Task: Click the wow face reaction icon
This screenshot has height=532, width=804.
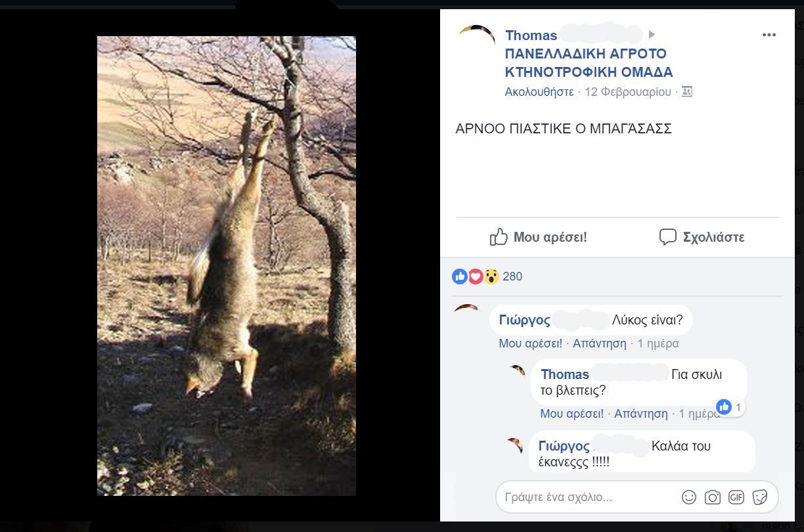Action: (x=491, y=277)
